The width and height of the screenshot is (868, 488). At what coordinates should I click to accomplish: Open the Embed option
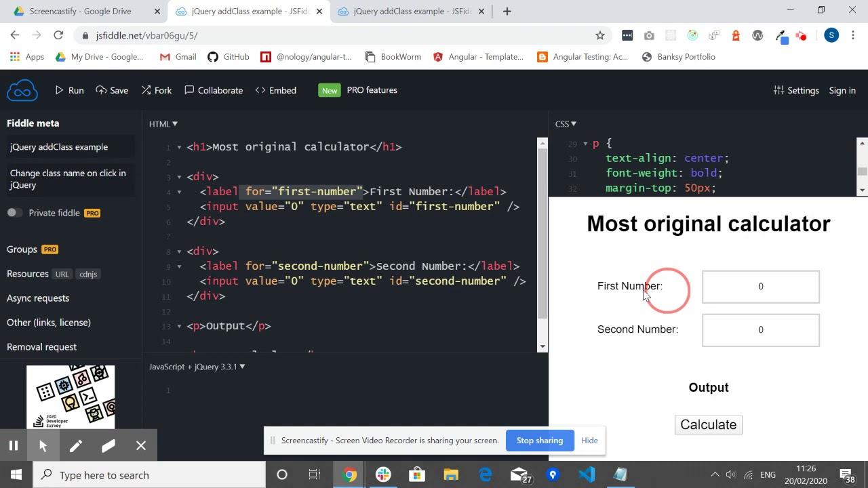pos(276,90)
